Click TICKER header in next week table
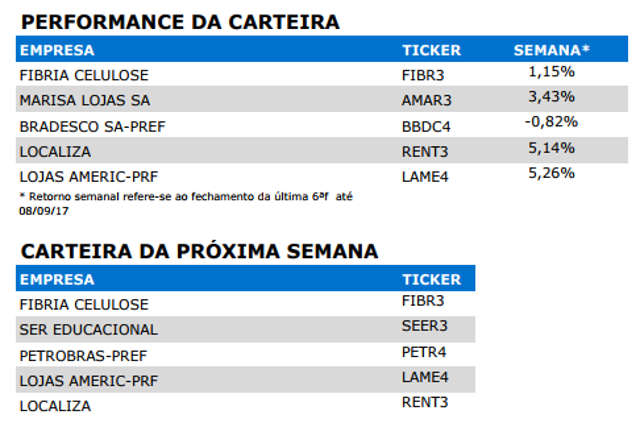The image size is (640, 423). pos(431,280)
